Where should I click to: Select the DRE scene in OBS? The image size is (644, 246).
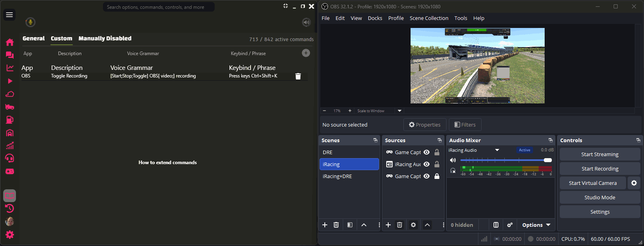[x=349, y=152]
